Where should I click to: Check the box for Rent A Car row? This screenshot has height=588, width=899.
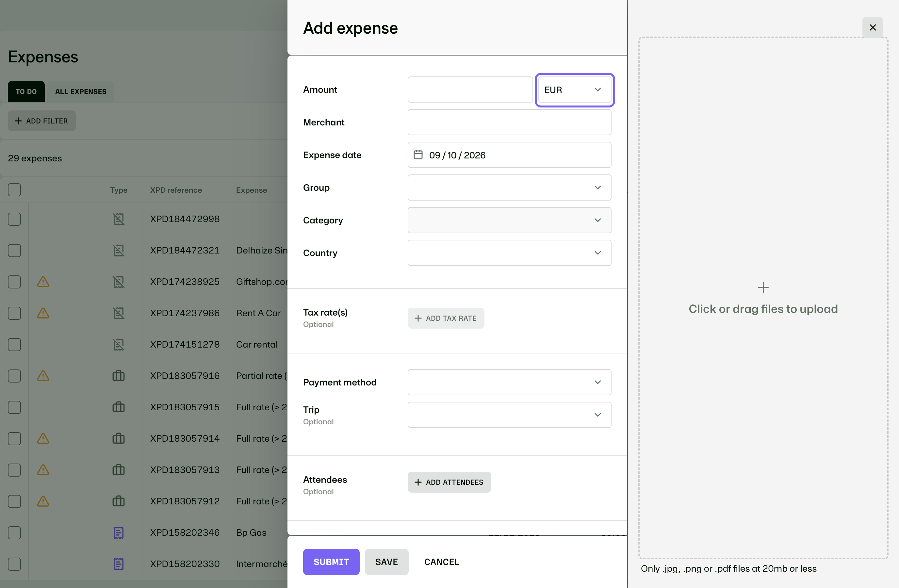(14, 313)
